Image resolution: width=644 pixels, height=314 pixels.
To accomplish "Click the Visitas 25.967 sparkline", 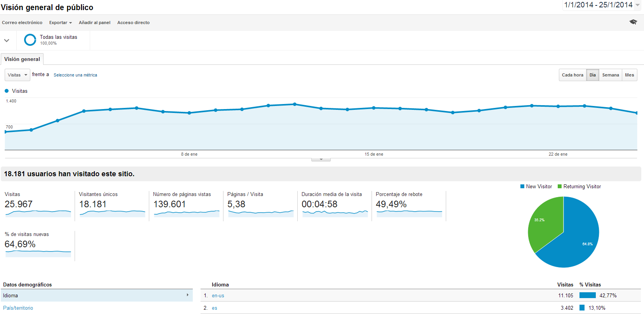I will point(38,213).
